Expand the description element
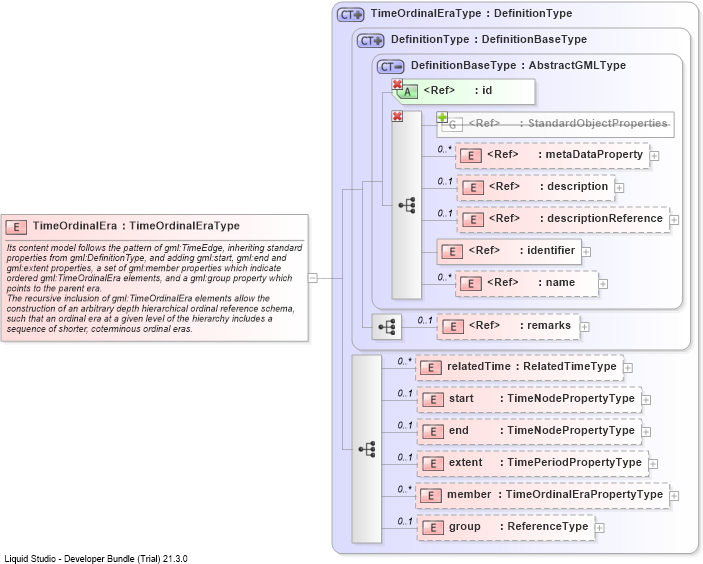The width and height of the screenshot is (703, 564). [x=619, y=188]
